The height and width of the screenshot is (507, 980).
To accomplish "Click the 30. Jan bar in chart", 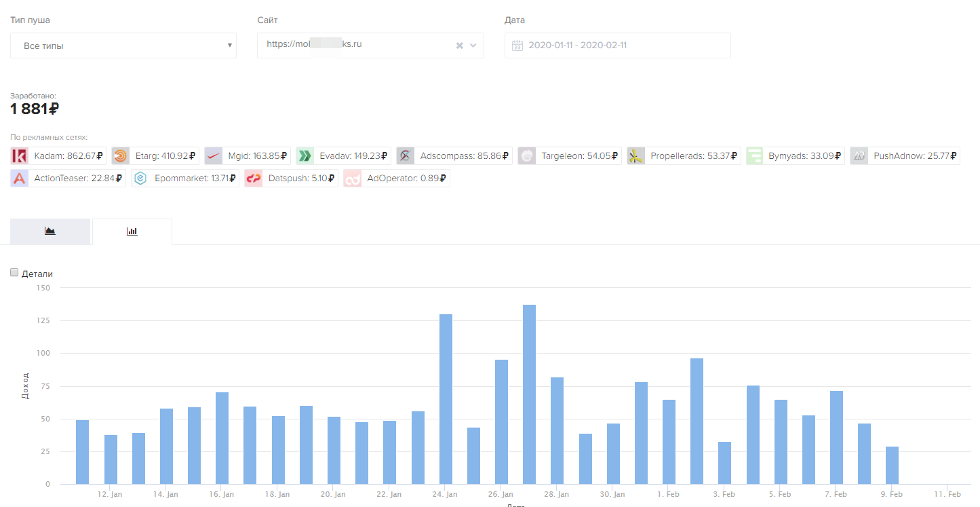I will tap(613, 453).
